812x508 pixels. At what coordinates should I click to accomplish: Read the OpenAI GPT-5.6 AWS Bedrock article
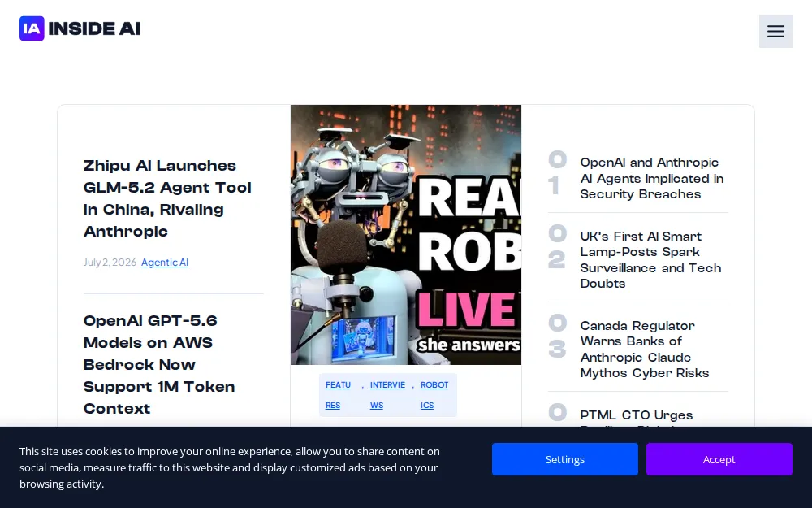click(x=159, y=364)
